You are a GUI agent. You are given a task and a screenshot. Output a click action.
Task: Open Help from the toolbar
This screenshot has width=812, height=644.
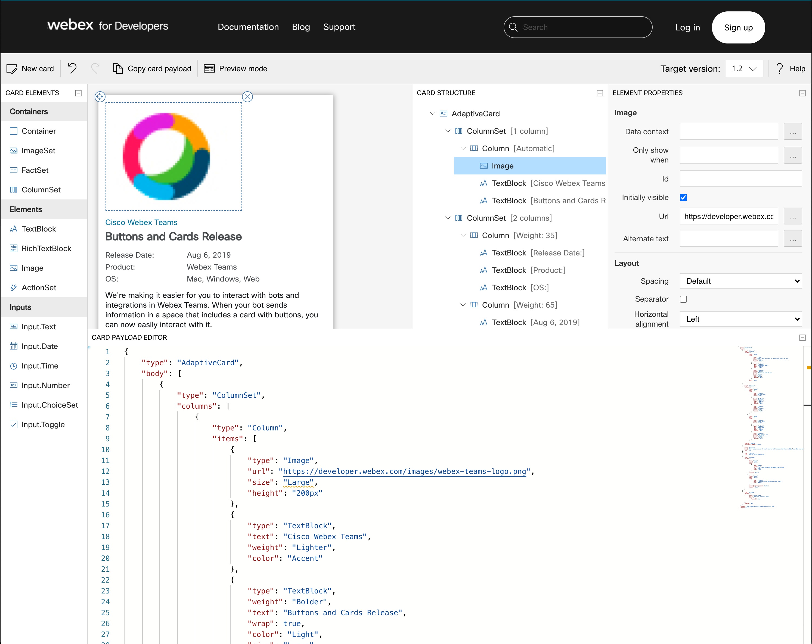click(x=791, y=68)
